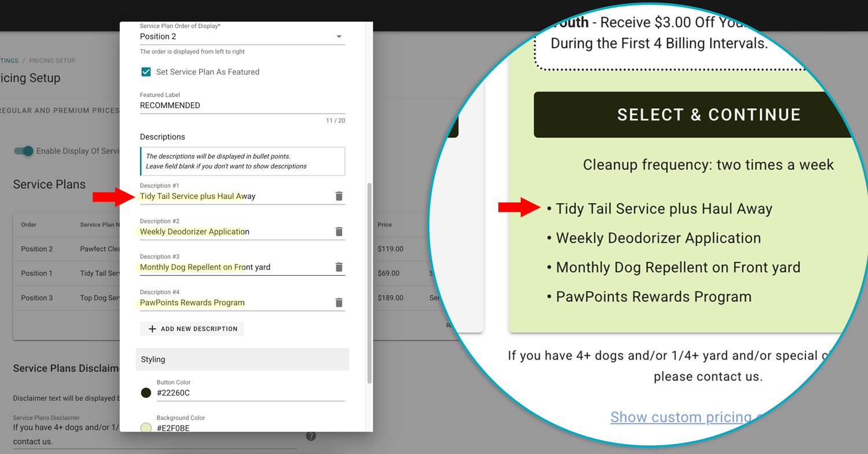This screenshot has width=868, height=454.
Task: Select the Position 1 Tidy Tail service row
Action: coord(69,273)
